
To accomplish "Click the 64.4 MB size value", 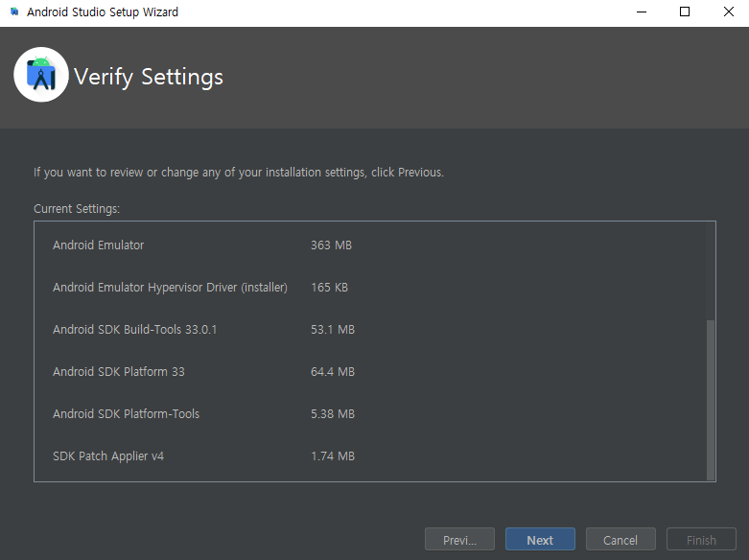I will pos(333,372).
